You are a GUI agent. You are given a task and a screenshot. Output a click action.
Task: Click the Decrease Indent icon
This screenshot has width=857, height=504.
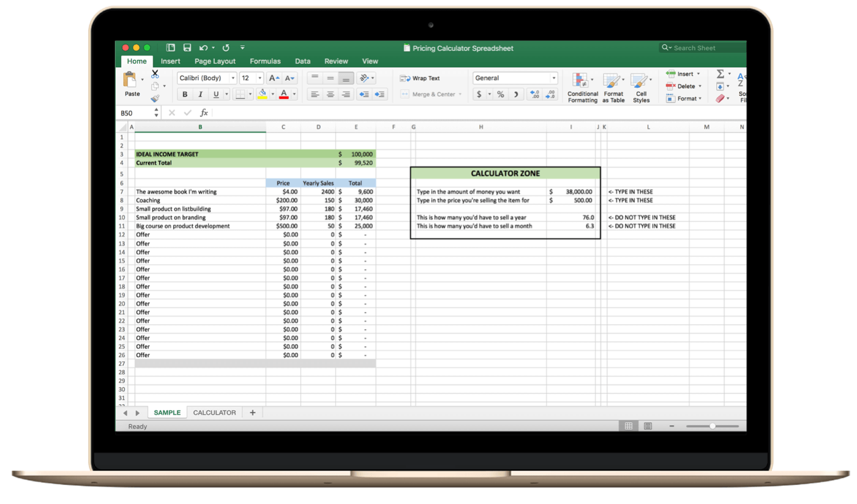pyautogui.click(x=364, y=94)
